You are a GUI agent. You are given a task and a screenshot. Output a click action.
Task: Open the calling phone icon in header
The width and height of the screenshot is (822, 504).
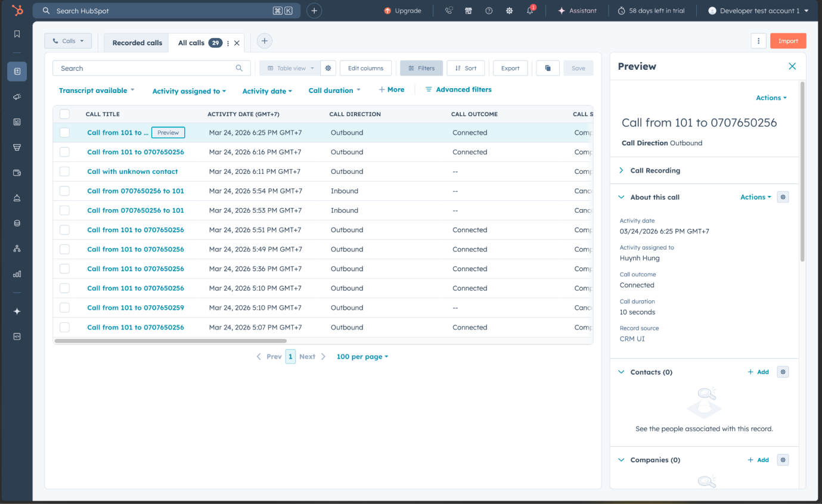coord(449,11)
